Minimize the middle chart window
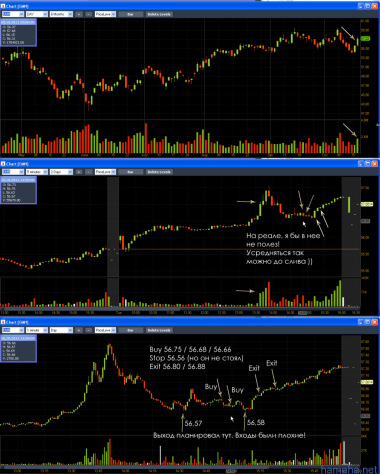The height and width of the screenshot is (474, 380). pyautogui.click(x=361, y=164)
